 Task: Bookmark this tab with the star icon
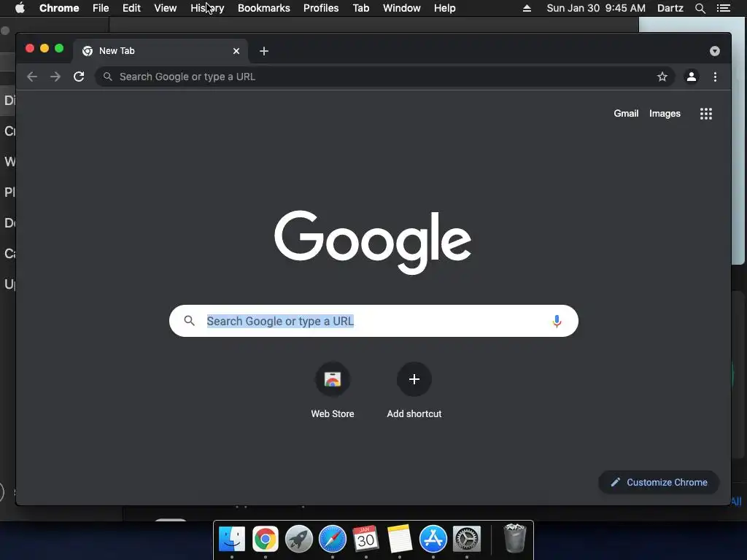tap(662, 77)
